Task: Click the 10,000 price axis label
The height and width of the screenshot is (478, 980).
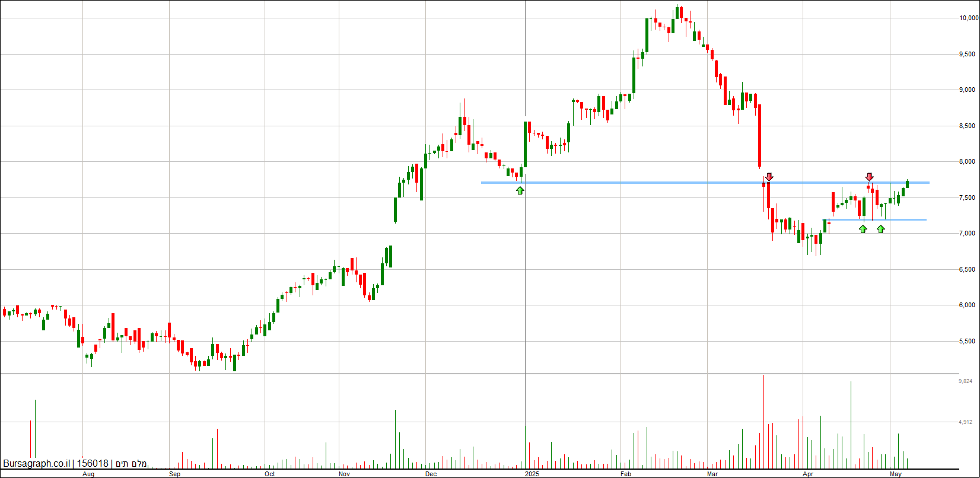Action: click(968, 18)
